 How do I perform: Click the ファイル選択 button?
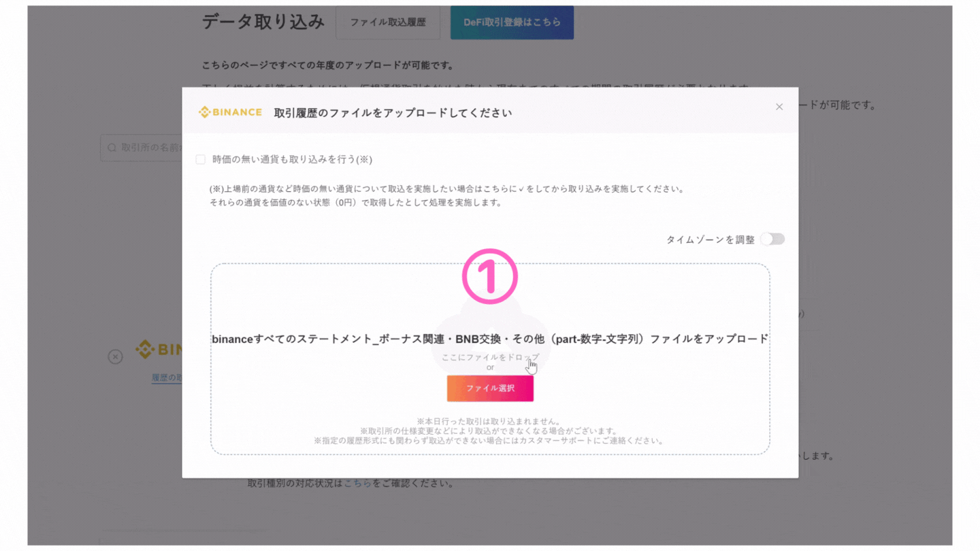(x=490, y=388)
